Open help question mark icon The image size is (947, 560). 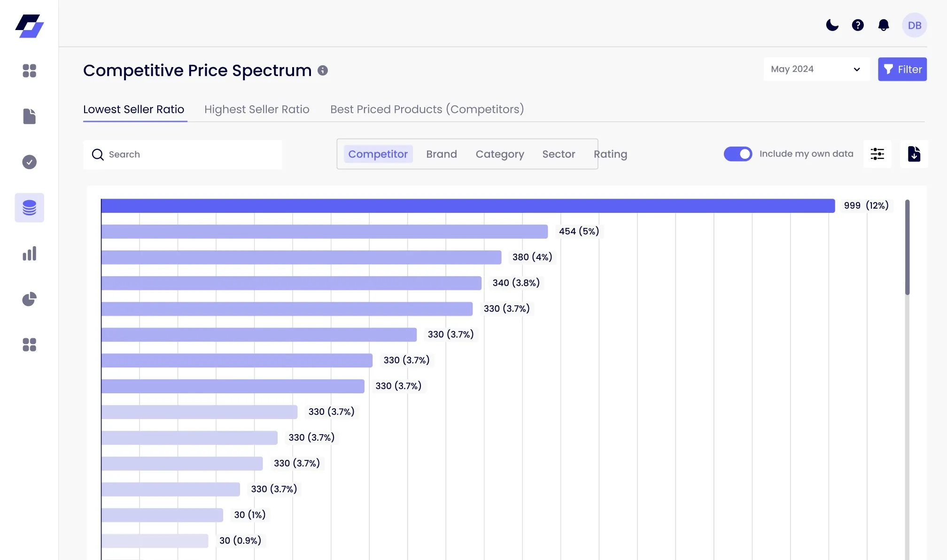pyautogui.click(x=858, y=25)
